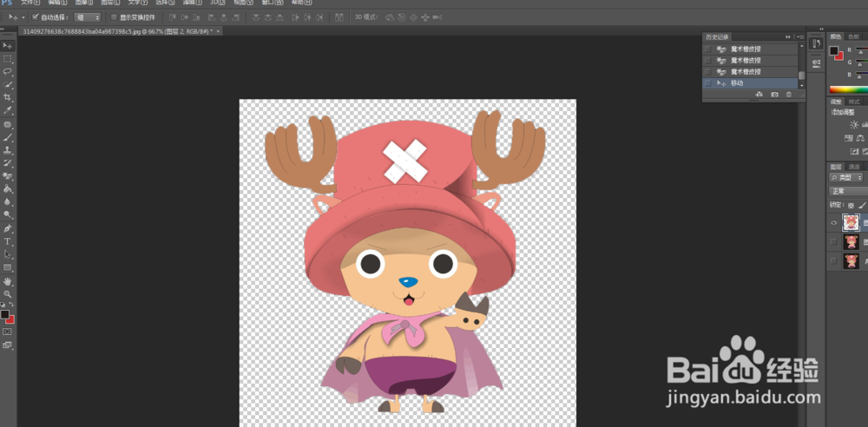Select the Zoom tool
Viewport: 868px width, 427px height.
8,294
